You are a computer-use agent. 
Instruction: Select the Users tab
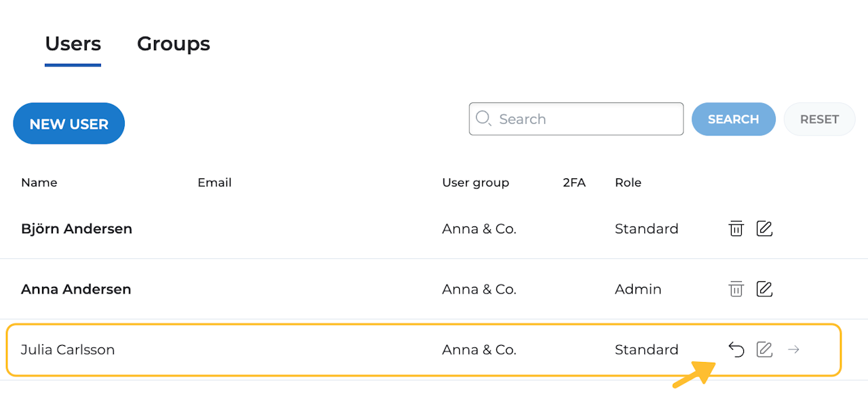pyautogui.click(x=73, y=44)
